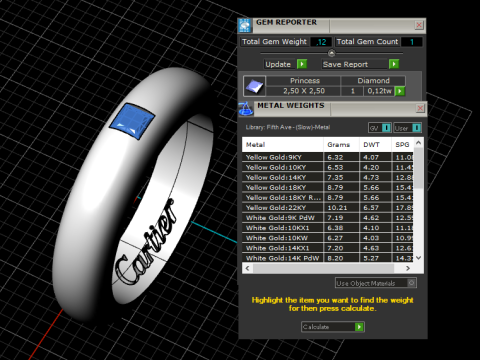The image size is (480, 360).
Task: Click the SPG column header
Action: tap(403, 145)
